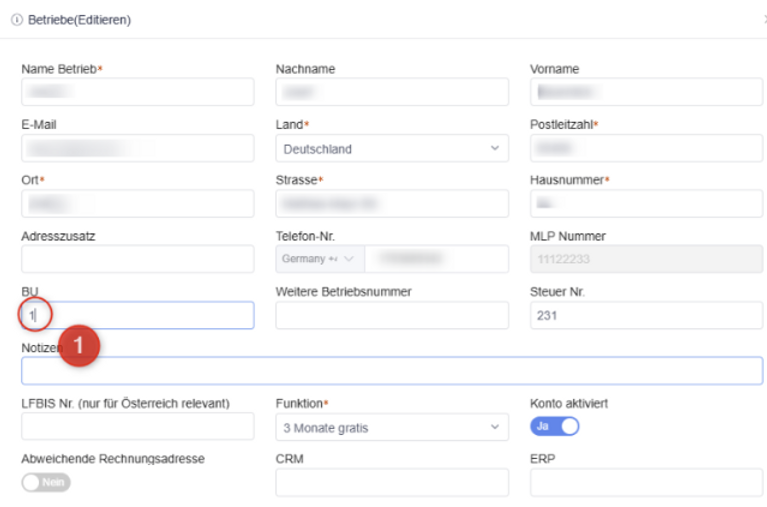Focus the Steuer Nr. field
The width and height of the screenshot is (767, 507).
click(646, 315)
